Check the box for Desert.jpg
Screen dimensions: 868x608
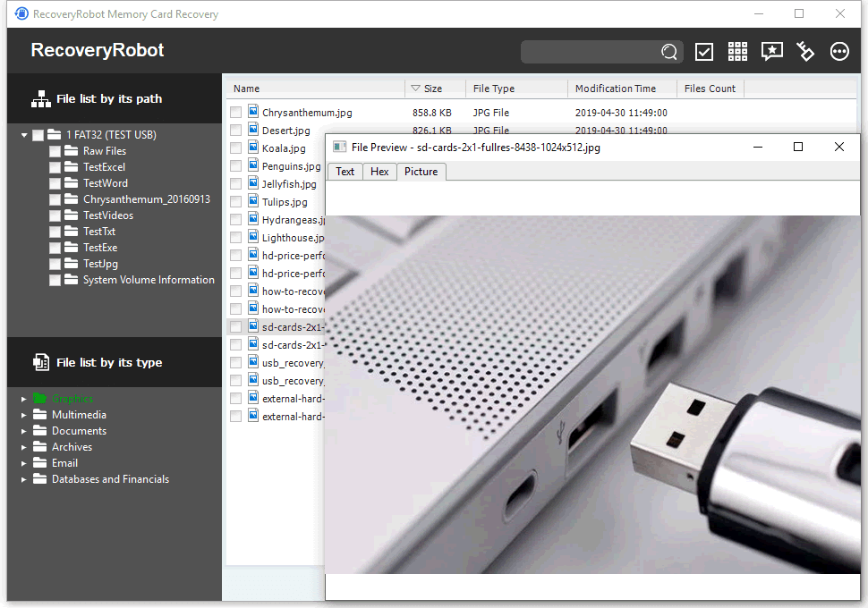[x=236, y=130]
